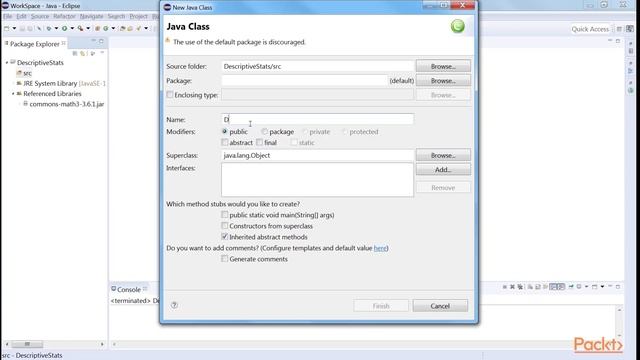Click Package Explorer scroll right arrow
640x360 pixels.
pyautogui.click(x=102, y=344)
